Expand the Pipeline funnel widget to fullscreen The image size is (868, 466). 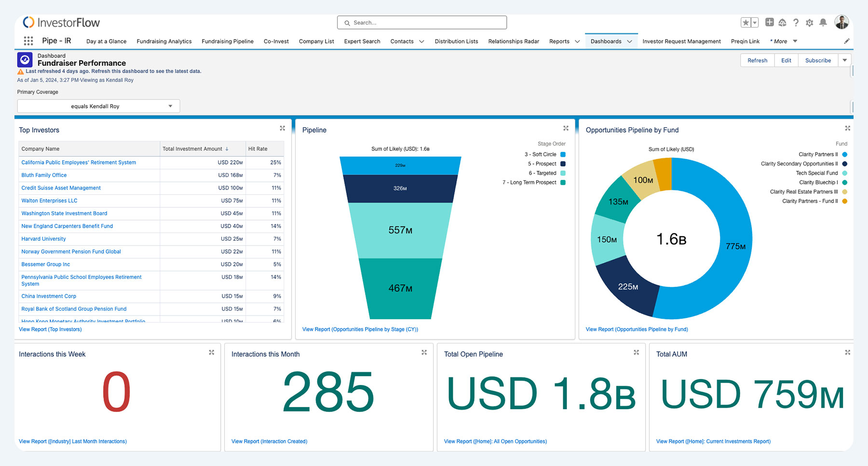tap(565, 128)
